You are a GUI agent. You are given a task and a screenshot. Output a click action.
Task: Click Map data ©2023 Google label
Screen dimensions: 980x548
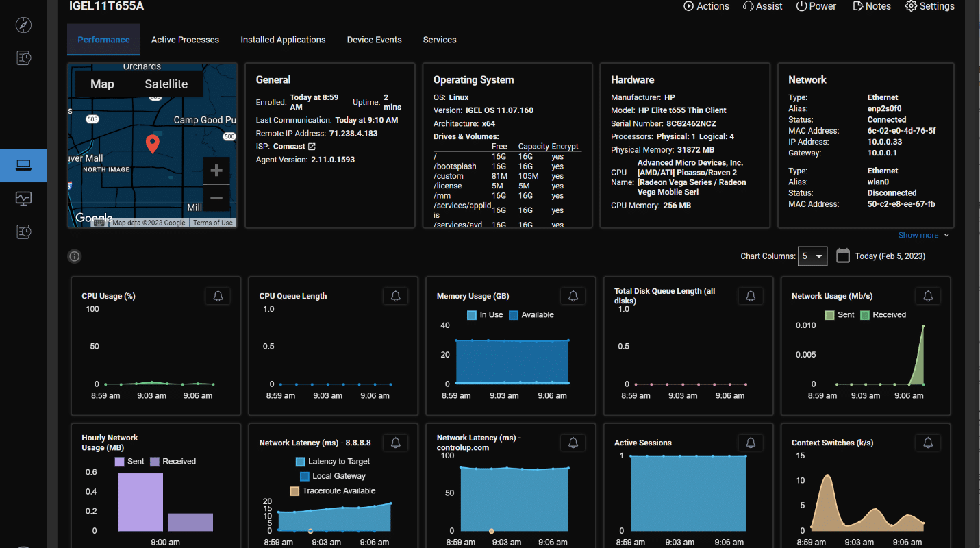(x=149, y=223)
